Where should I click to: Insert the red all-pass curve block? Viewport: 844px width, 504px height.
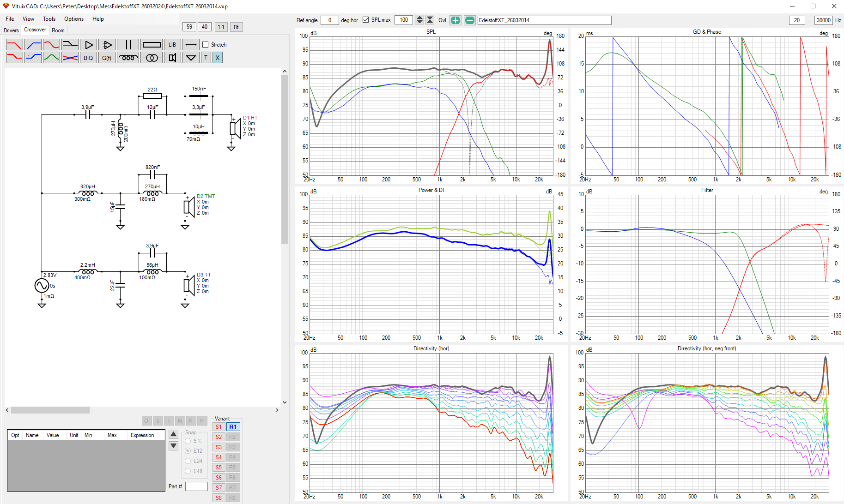pos(51,45)
